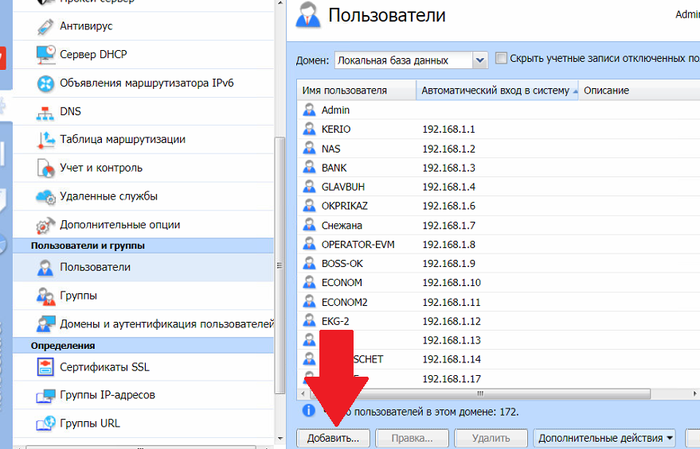The image size is (700, 449).
Task: Open IPv6 router advertisements icon
Action: tap(45, 83)
